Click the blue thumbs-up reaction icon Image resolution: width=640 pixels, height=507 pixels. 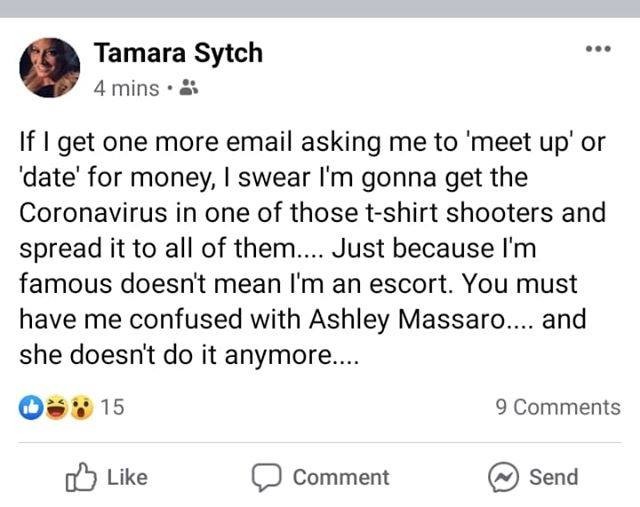point(30,407)
